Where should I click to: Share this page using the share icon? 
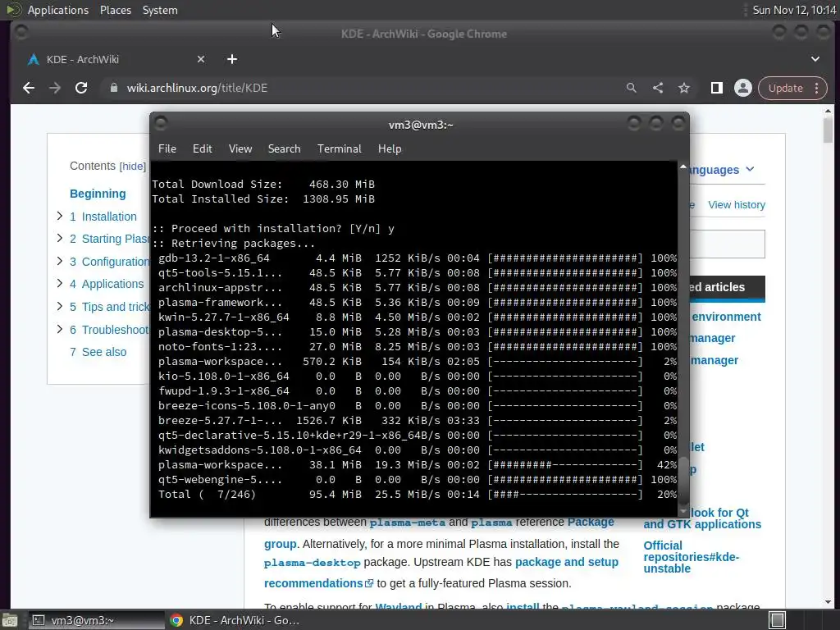(658, 88)
